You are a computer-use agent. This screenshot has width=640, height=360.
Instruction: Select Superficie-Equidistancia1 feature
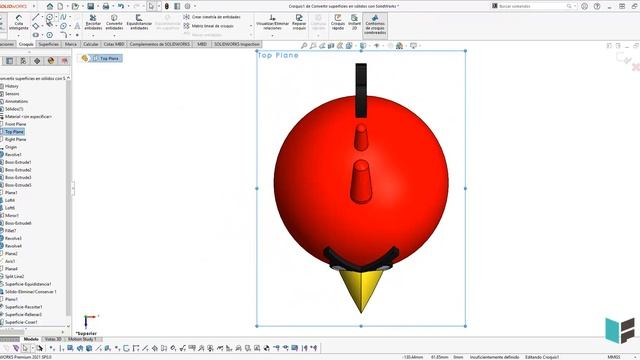pos(28,284)
